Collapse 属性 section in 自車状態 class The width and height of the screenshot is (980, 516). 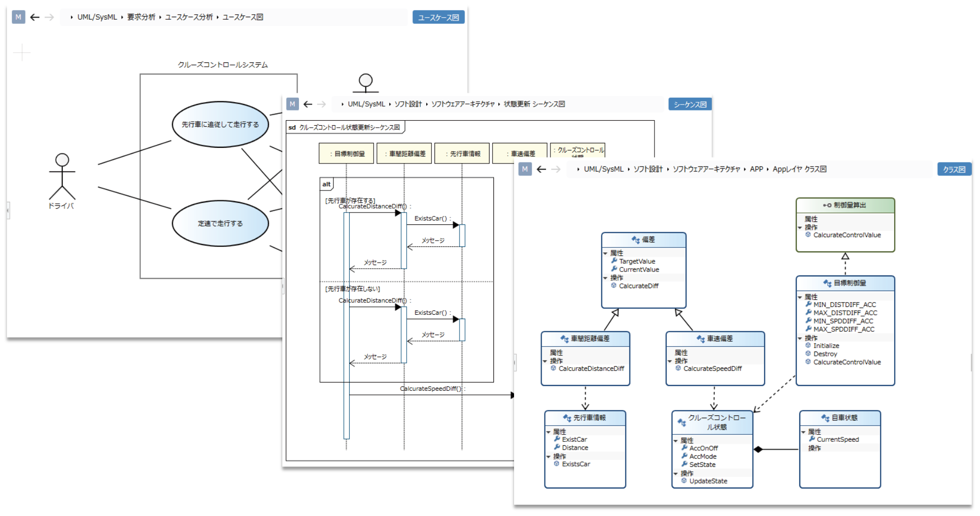click(x=803, y=432)
